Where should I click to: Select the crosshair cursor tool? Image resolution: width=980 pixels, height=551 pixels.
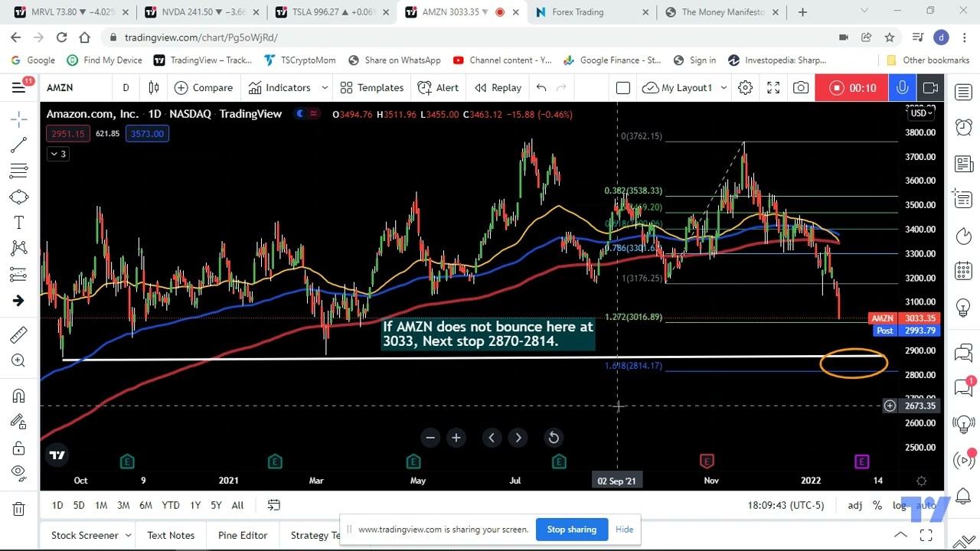click(19, 119)
